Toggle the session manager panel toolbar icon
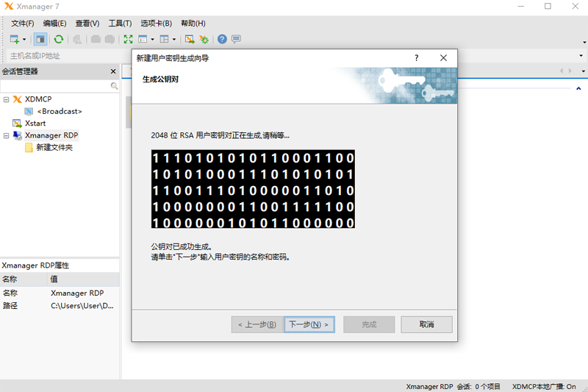Image resolution: width=588 pixels, height=392 pixels. (40, 39)
